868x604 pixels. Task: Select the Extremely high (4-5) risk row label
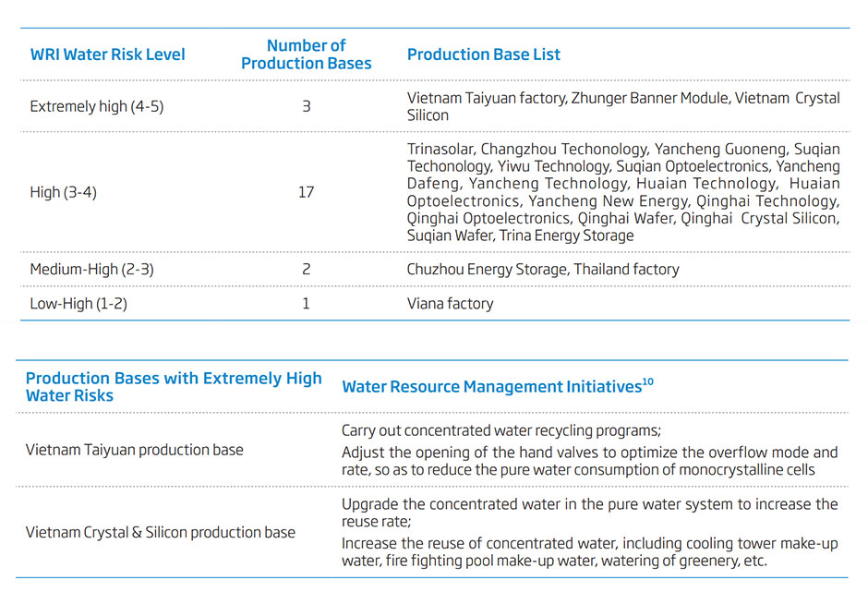pyautogui.click(x=96, y=106)
